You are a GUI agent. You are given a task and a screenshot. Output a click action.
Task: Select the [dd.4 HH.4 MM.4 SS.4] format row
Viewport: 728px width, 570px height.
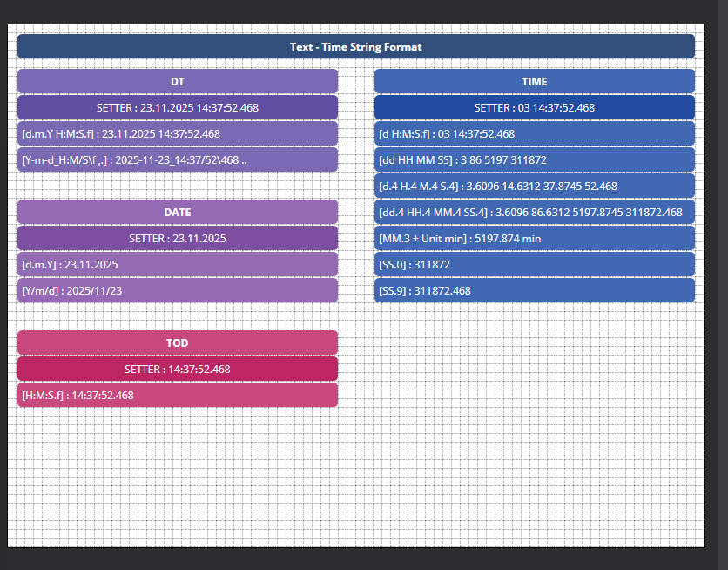535,212
